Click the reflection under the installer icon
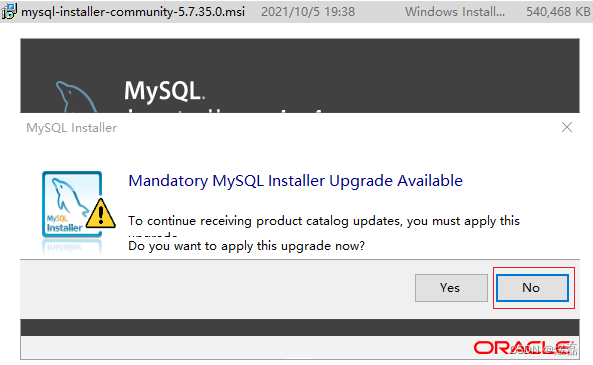The image size is (593, 365). click(72, 247)
